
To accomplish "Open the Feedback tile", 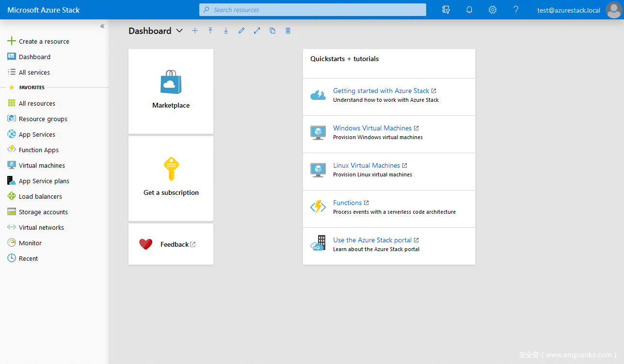I will point(171,244).
